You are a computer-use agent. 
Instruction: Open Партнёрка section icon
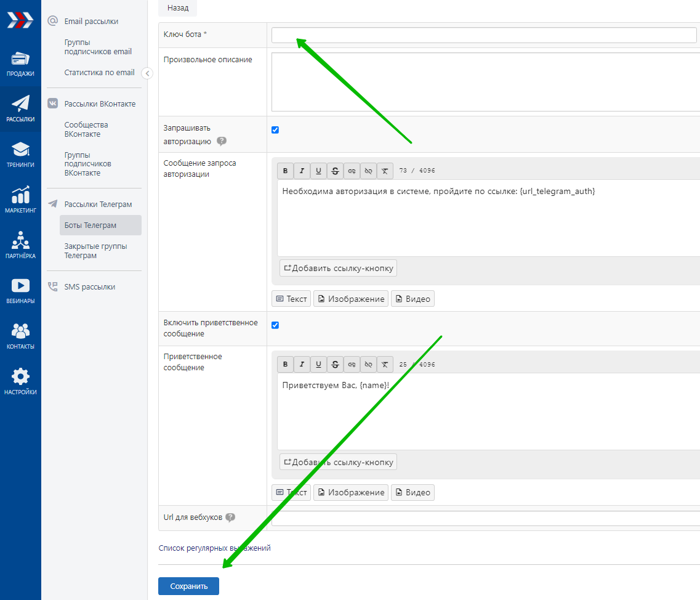click(20, 241)
